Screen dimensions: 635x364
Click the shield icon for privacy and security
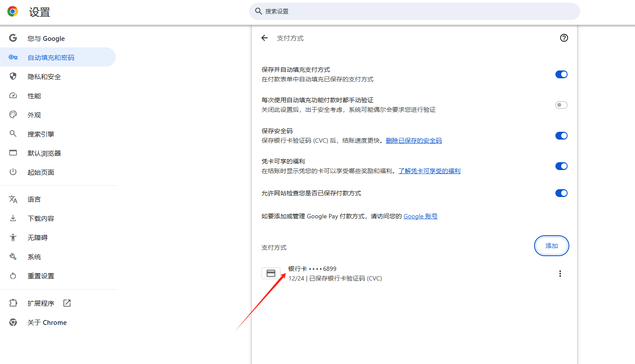13,77
